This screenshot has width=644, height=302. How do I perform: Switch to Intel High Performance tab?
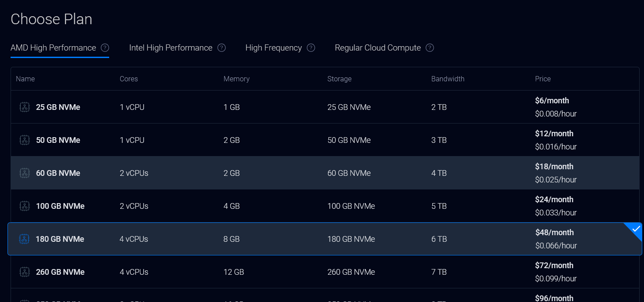171,48
